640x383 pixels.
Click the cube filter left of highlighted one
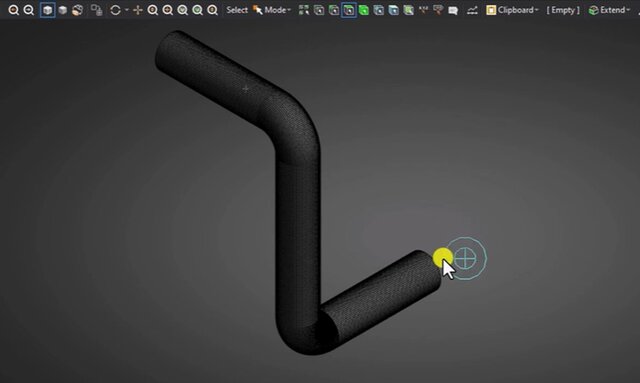(x=334, y=10)
